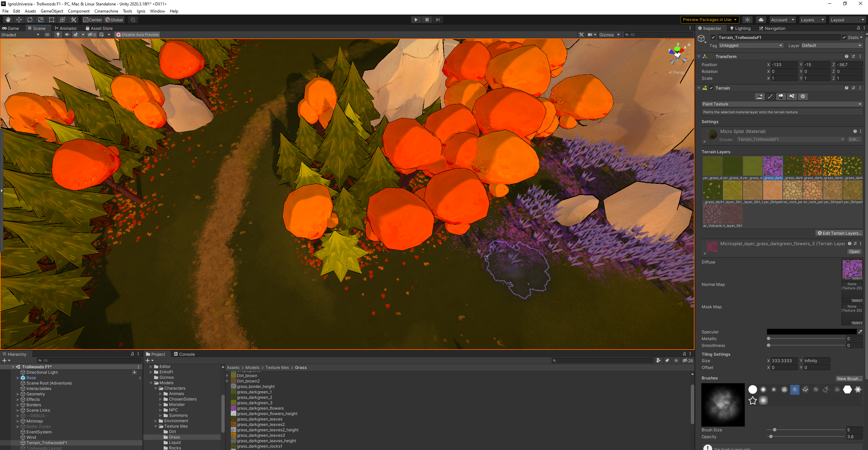Open the GameObject menu
868x450 pixels.
[x=52, y=11]
